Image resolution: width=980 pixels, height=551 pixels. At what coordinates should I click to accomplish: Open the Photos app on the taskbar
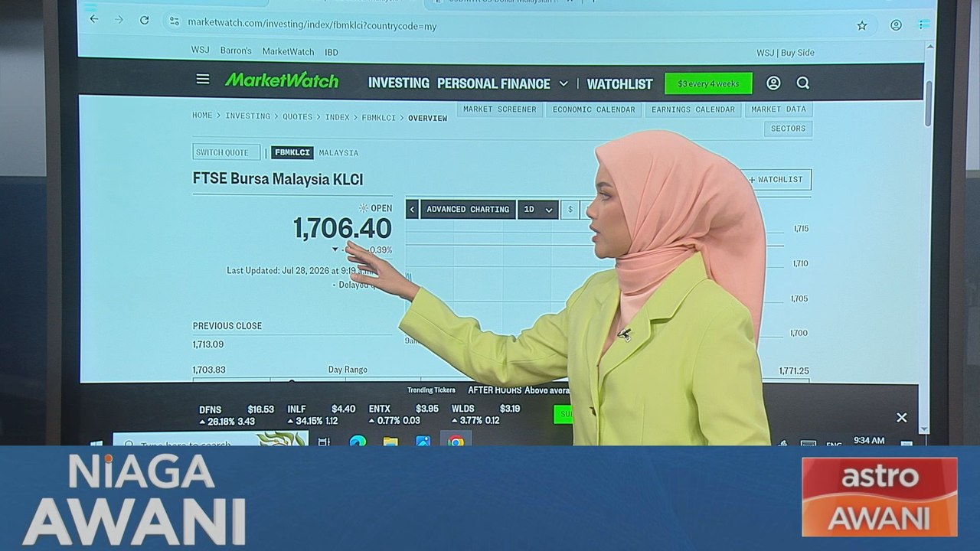click(x=423, y=442)
